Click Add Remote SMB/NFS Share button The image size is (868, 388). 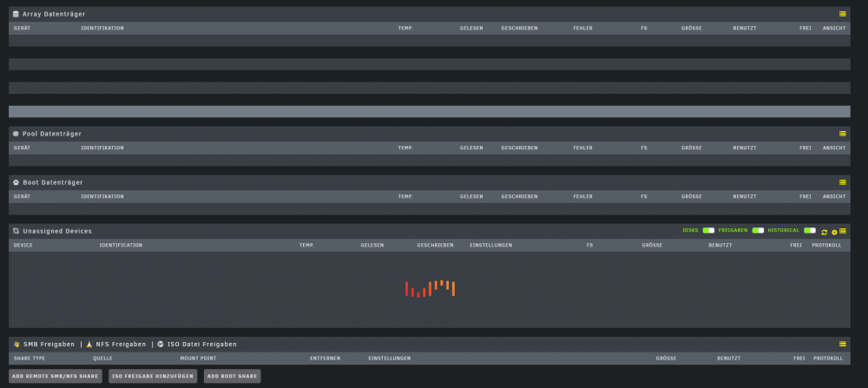tap(56, 376)
